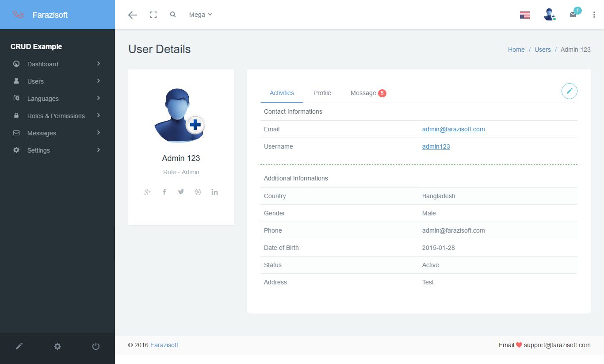The image size is (604, 364).
Task: Expand the Settings menu chevron
Action: click(99, 150)
